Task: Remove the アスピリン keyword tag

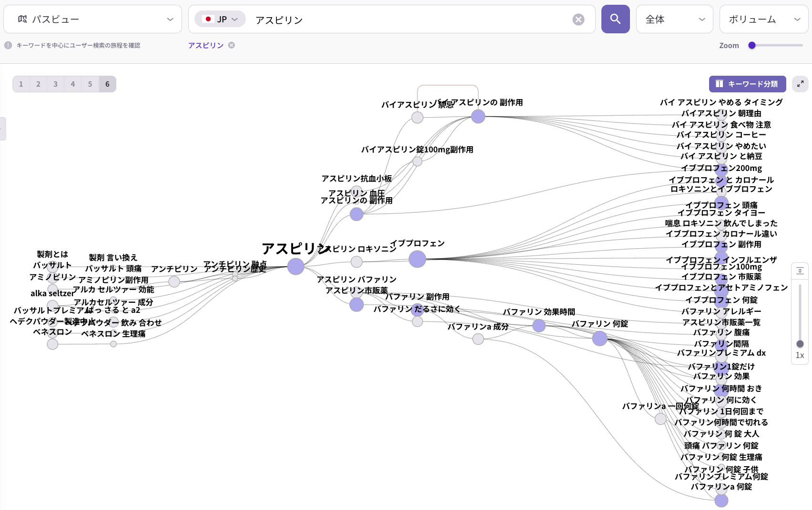Action: [232, 45]
